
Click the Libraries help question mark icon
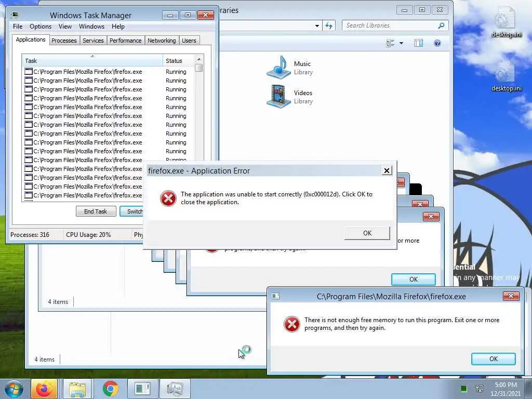coord(437,43)
